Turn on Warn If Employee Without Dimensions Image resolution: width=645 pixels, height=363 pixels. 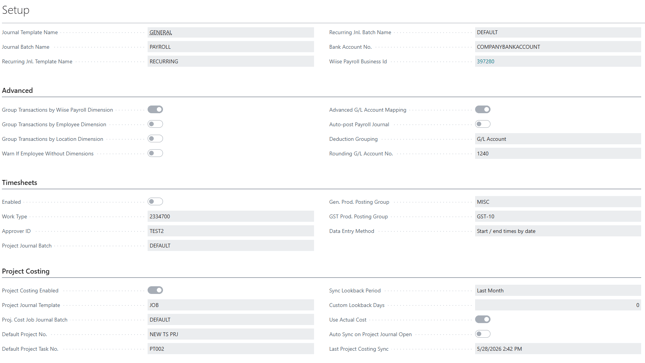[155, 153]
